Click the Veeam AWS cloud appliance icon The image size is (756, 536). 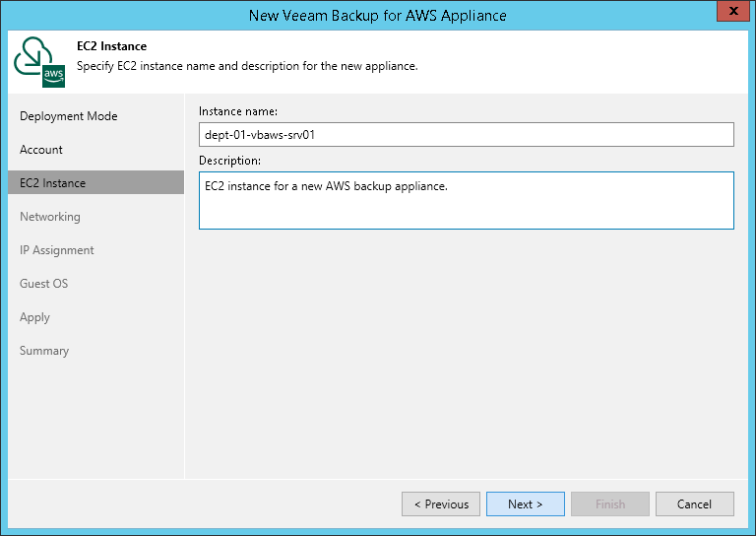(x=39, y=62)
